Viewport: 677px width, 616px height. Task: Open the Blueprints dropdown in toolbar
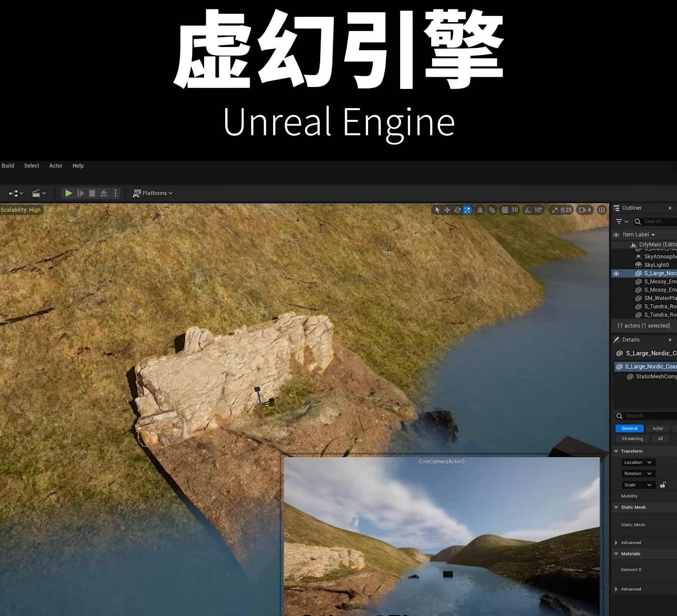16,193
